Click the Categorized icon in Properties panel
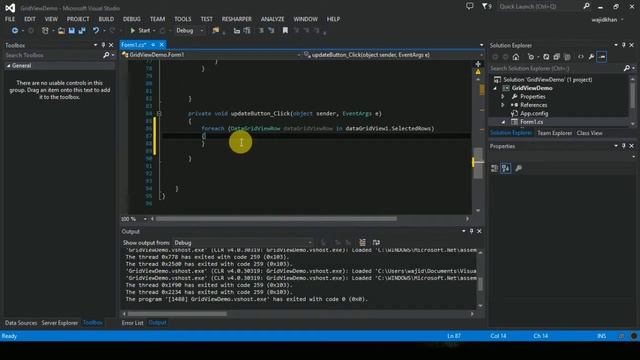The height and width of the screenshot is (360, 640). (494, 168)
